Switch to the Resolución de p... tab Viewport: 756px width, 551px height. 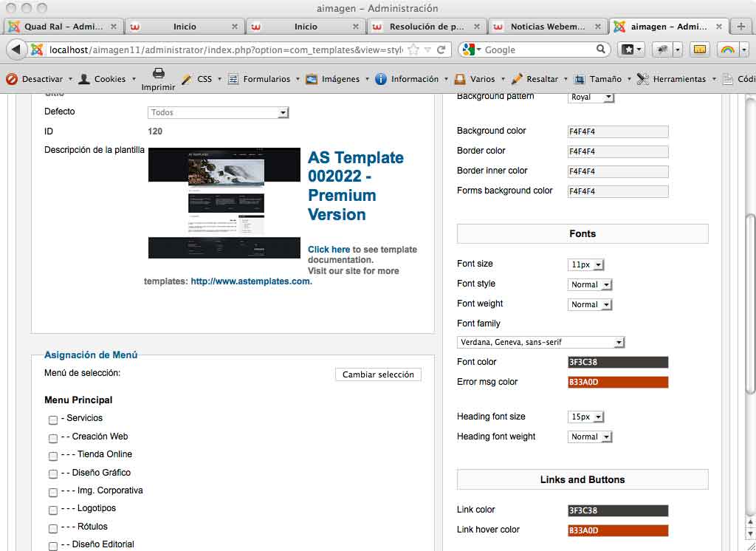[x=427, y=27]
